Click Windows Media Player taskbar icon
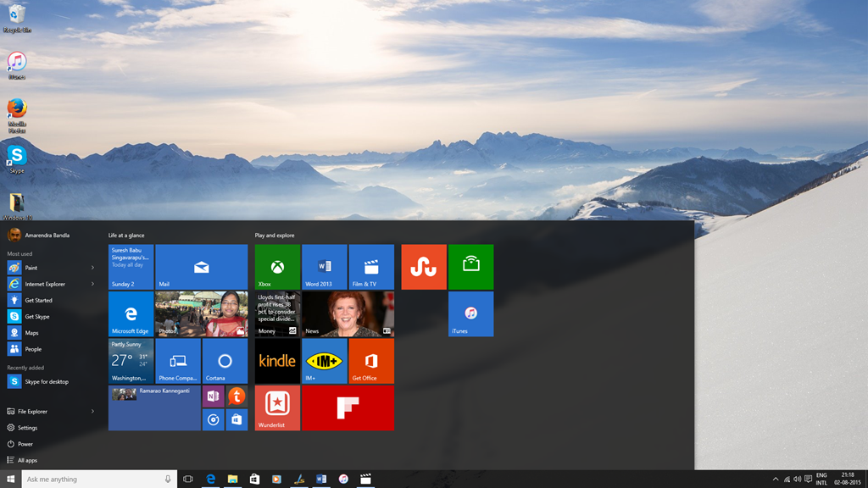The width and height of the screenshot is (868, 488). [277, 480]
